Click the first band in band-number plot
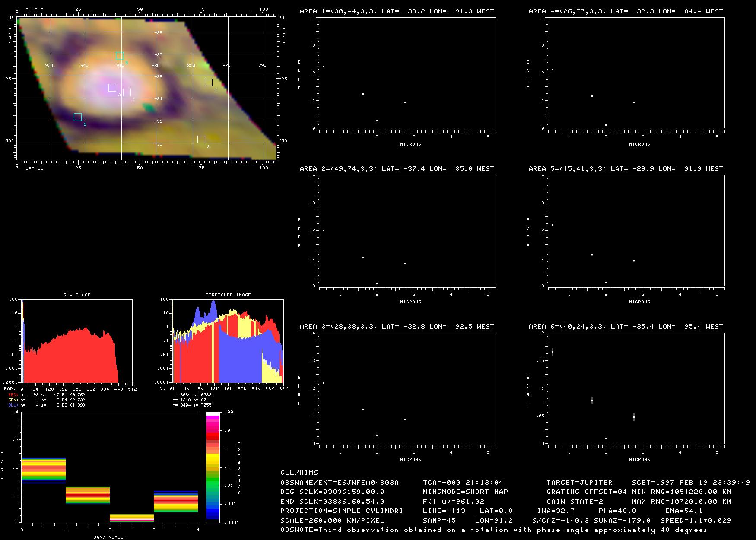The width and height of the screenshot is (756, 540). click(44, 470)
